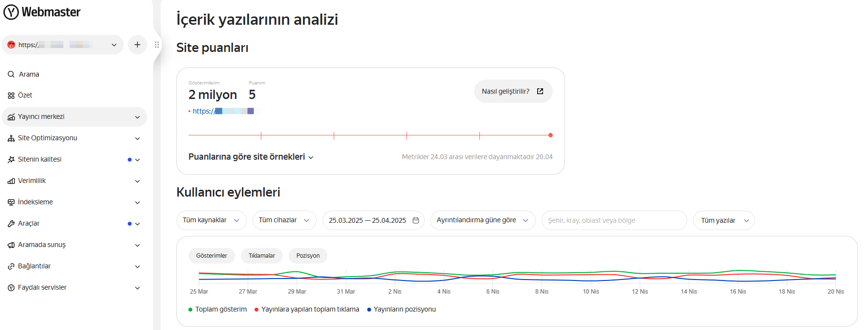Click the Nasıl geliştirilir? button
868x330 pixels.
click(x=512, y=91)
